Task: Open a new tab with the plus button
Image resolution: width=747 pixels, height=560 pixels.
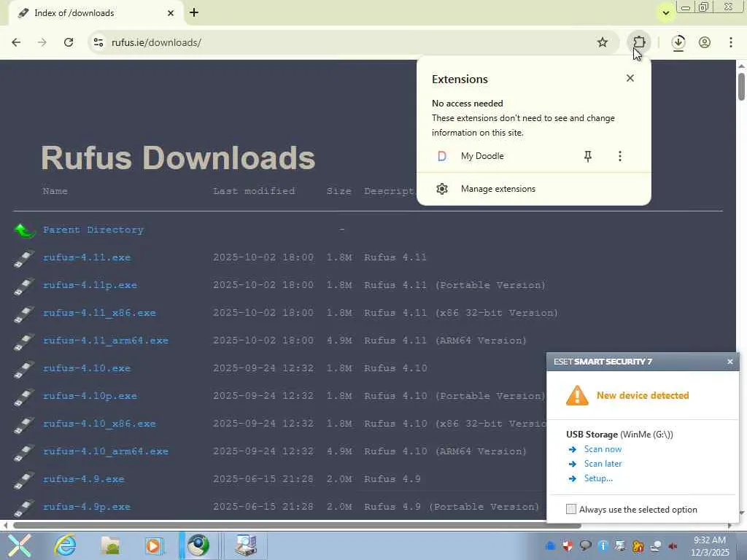Action: click(194, 13)
